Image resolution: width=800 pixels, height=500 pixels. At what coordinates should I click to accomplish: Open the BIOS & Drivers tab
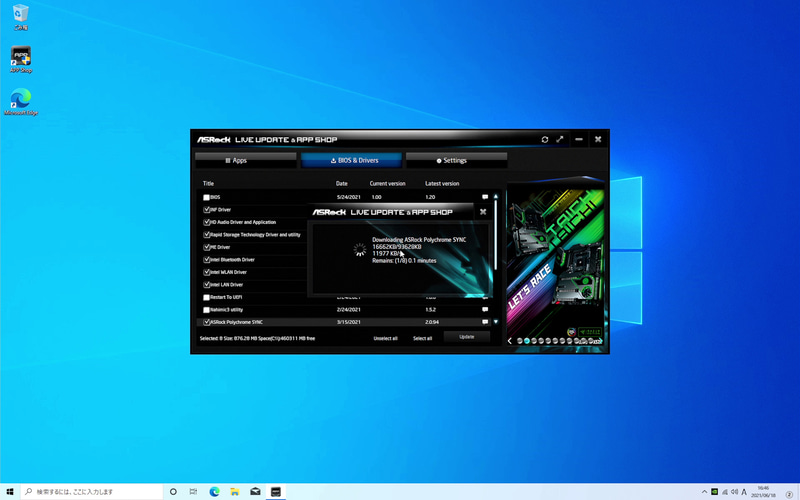tap(352, 160)
